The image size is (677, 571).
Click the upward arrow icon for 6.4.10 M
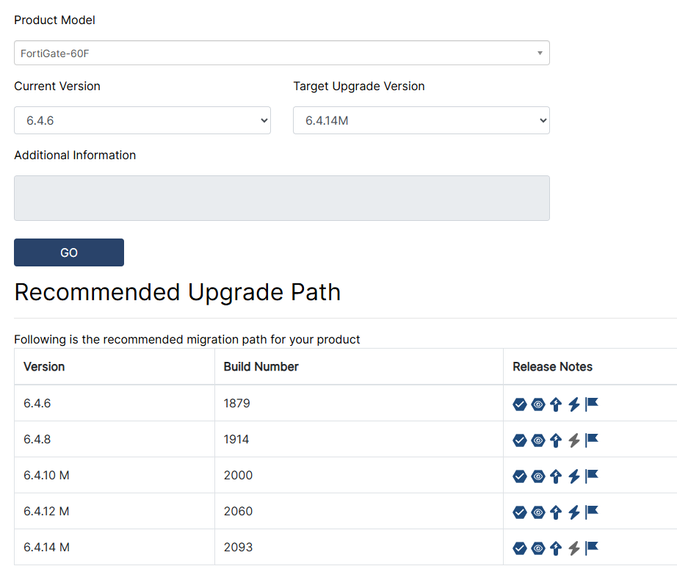[556, 476]
